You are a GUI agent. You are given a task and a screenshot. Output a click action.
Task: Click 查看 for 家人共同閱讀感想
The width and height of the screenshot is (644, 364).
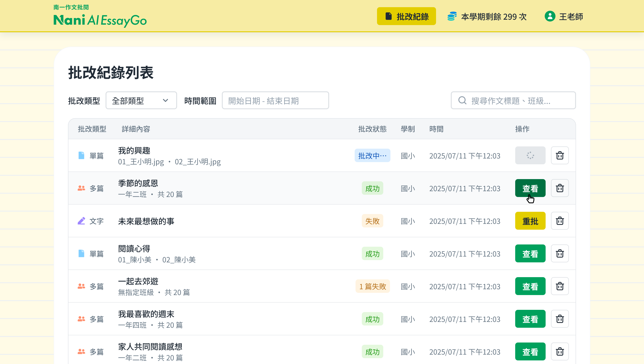point(530,351)
